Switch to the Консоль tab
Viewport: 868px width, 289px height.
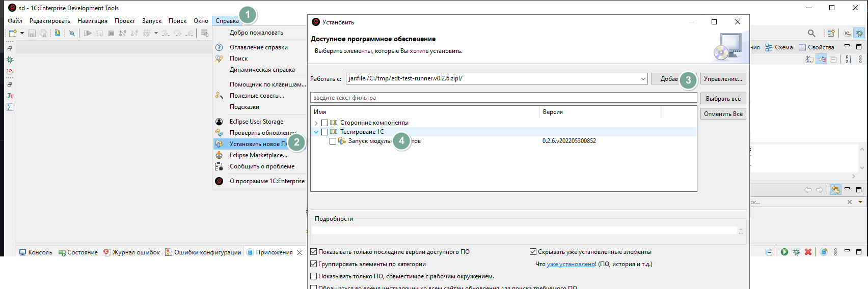[x=36, y=252]
